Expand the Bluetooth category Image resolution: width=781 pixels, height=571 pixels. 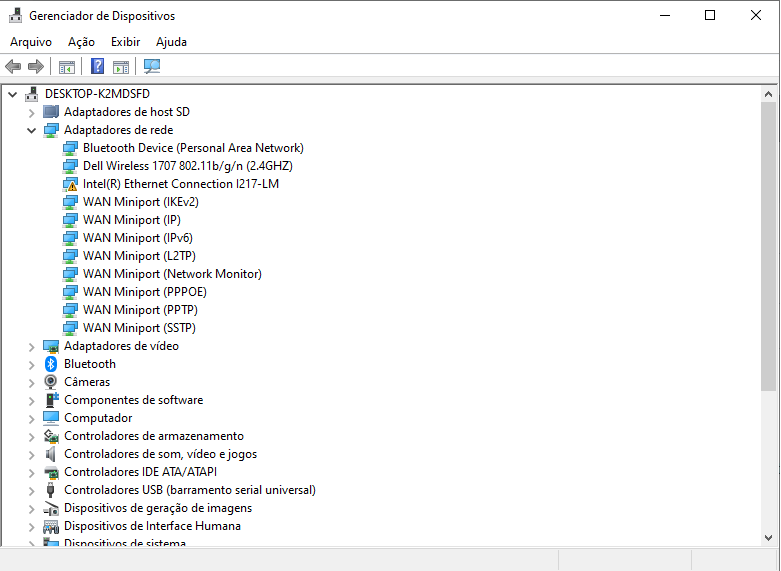coord(31,365)
